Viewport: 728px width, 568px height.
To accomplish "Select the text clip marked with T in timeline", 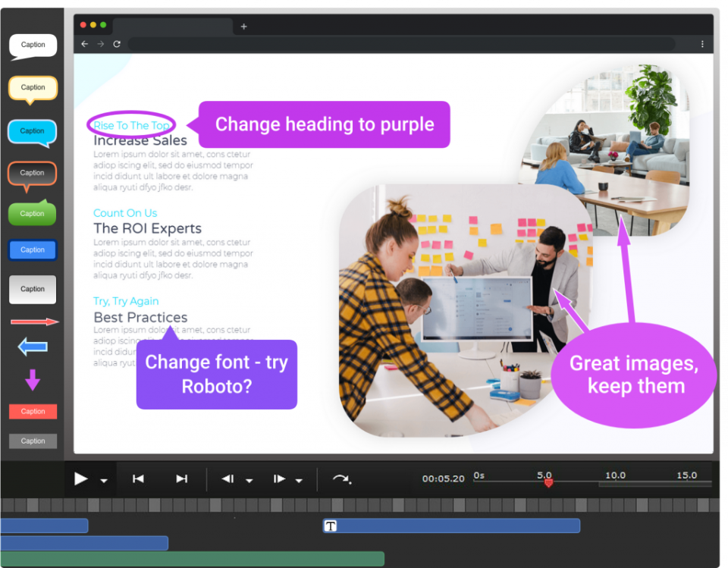I will [x=331, y=525].
